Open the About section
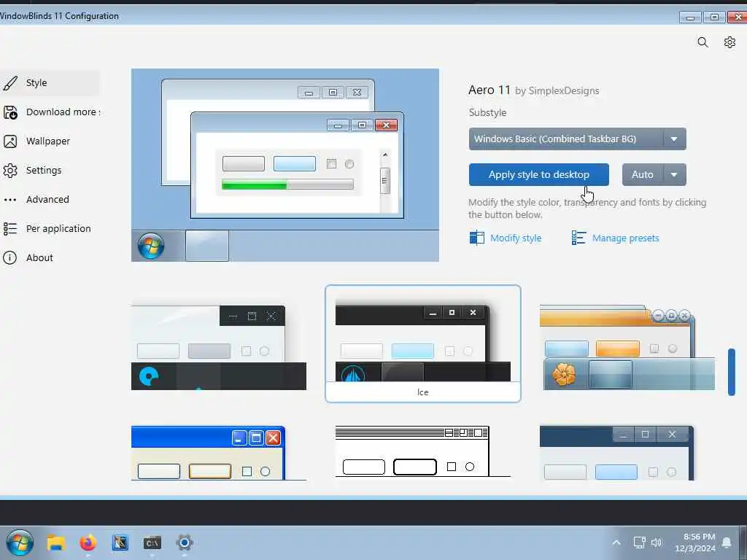The image size is (747, 560). (50, 257)
